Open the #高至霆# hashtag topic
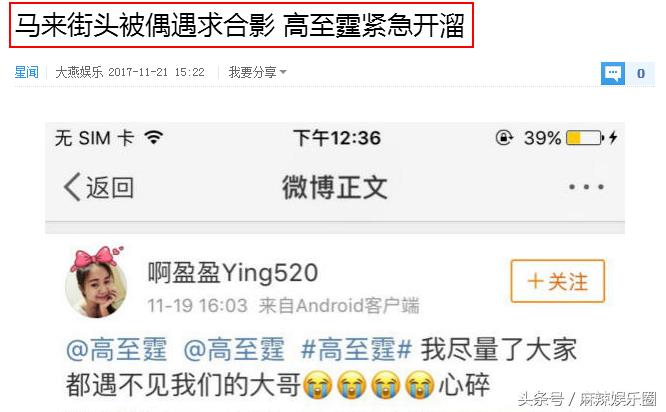The height and width of the screenshot is (412, 666). pyautogui.click(x=356, y=350)
